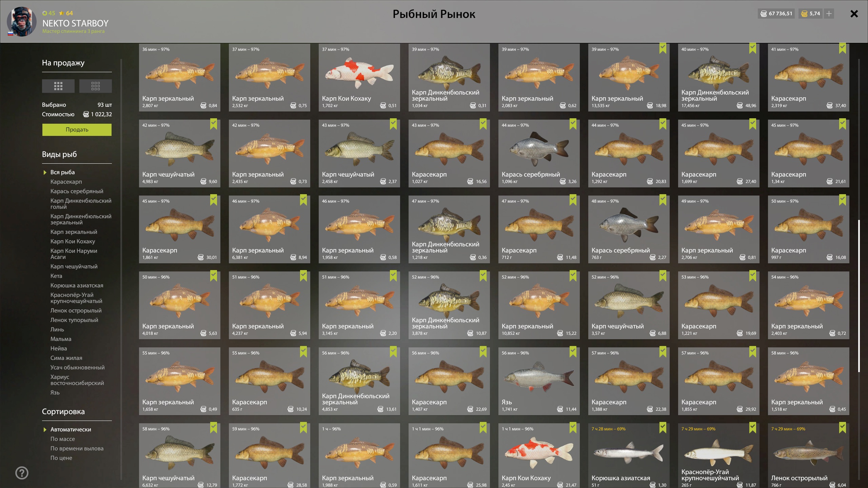Toggle selection on Карп чешуйчатый 4,983 кг
This screenshot has width=868, height=488.
click(x=180, y=154)
